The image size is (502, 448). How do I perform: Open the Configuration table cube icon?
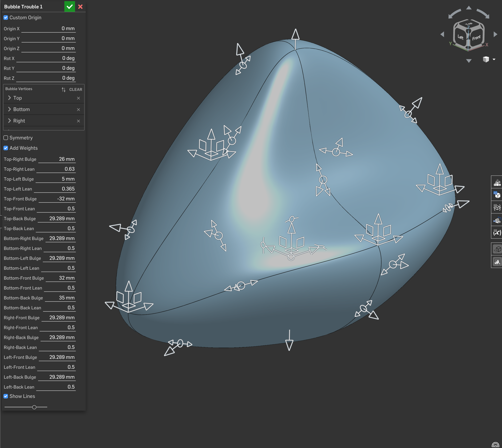pos(497,195)
